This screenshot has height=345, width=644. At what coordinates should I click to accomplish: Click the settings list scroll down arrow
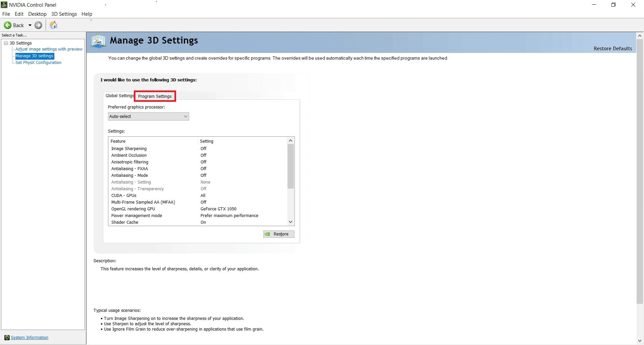point(291,222)
